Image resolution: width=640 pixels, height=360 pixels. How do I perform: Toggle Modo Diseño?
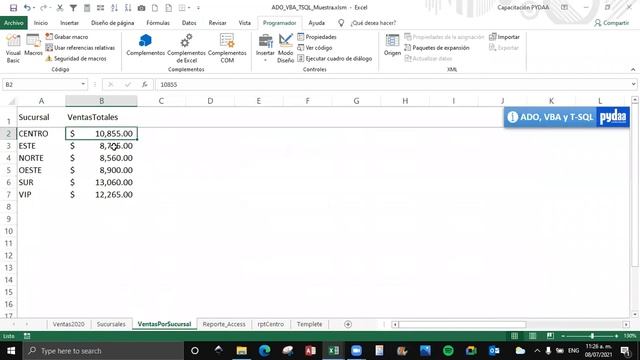[285, 49]
